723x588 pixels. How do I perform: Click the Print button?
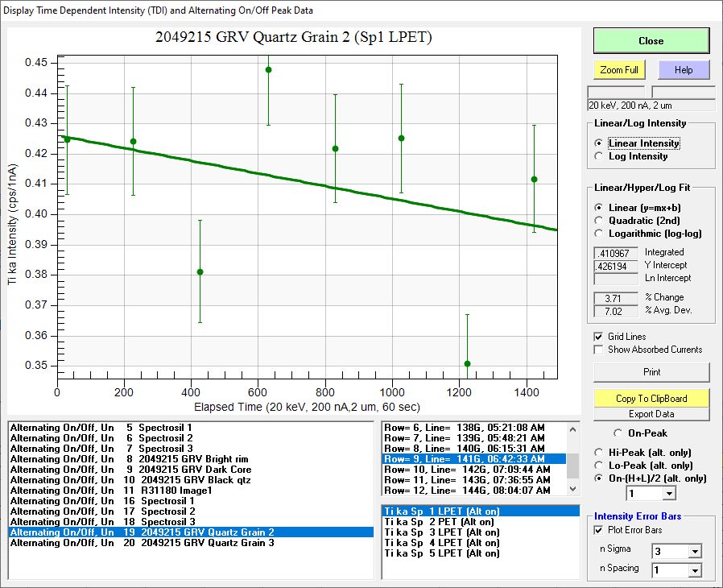tap(651, 372)
